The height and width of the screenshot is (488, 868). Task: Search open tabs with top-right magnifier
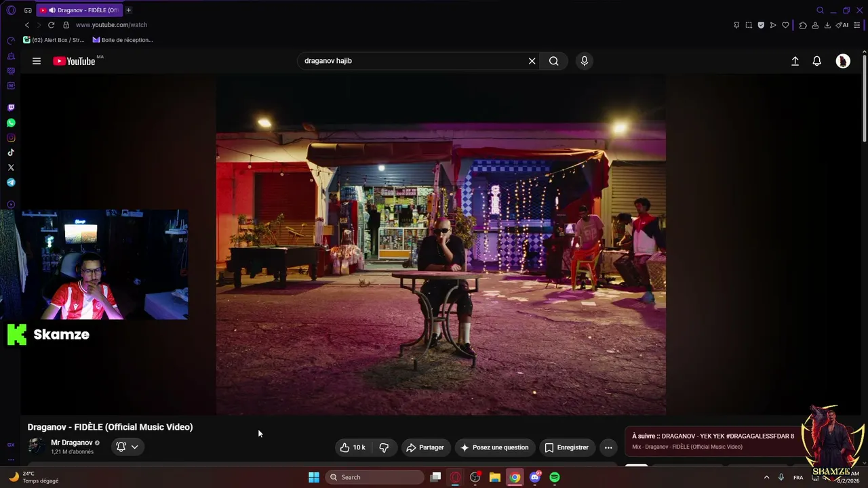pos(820,10)
